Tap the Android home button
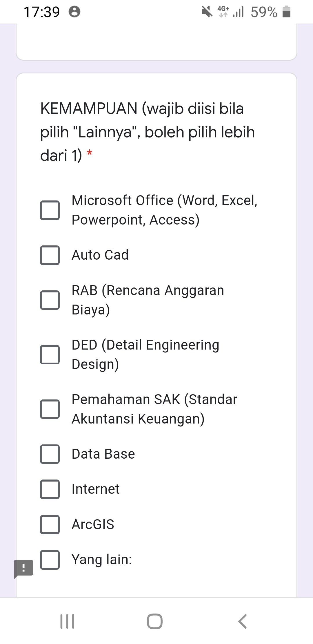This screenshot has width=313, height=644. (154, 621)
